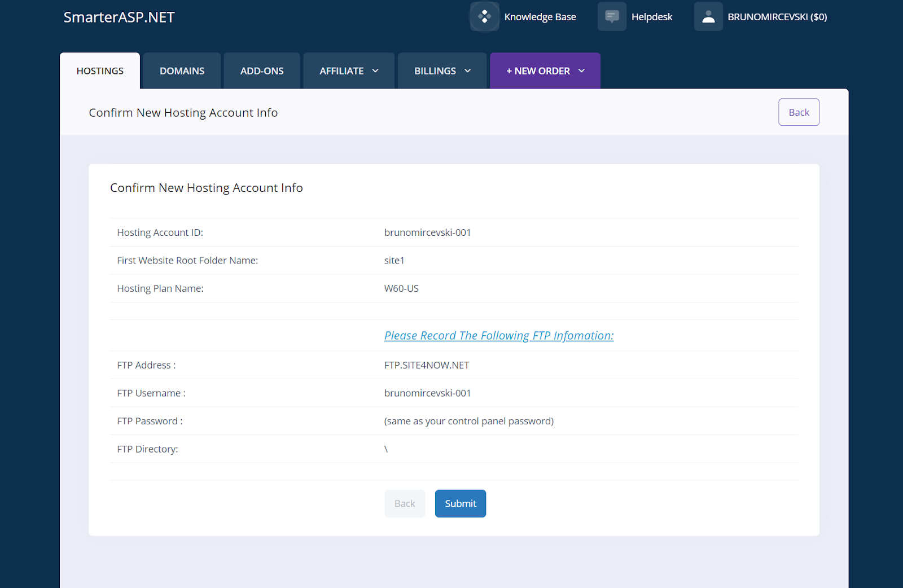Switch to the DOMAINS tab
The image size is (903, 588).
[182, 71]
